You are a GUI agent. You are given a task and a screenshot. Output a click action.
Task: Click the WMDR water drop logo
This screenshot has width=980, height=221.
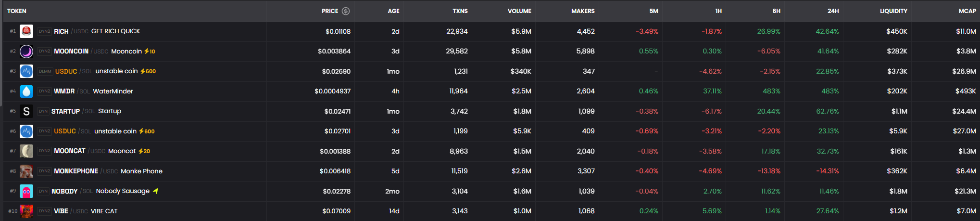click(x=26, y=91)
